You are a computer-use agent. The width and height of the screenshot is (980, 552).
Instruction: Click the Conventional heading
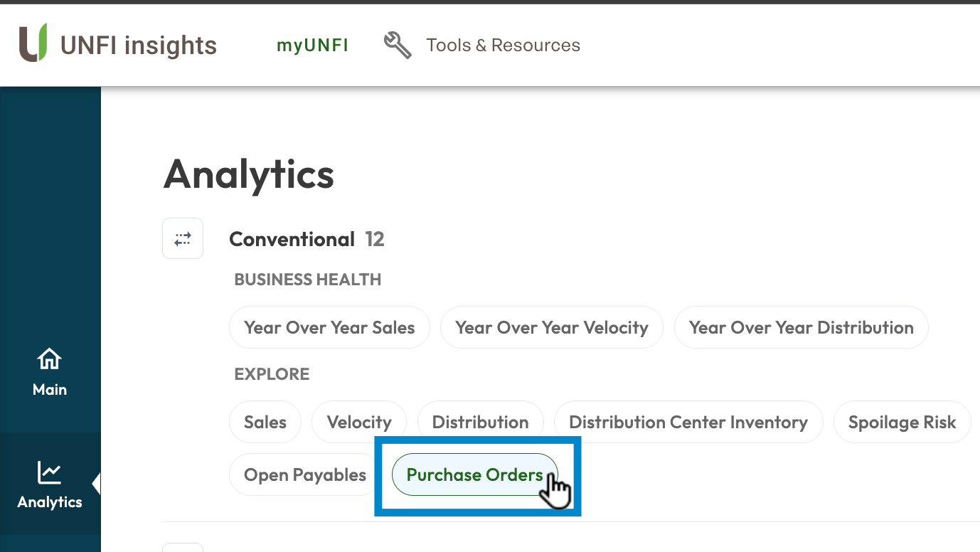pyautogui.click(x=292, y=239)
